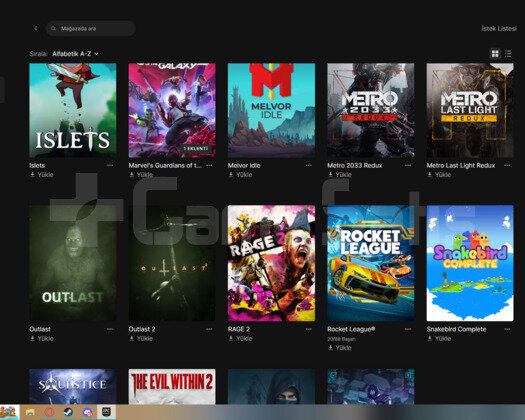Screen dimensions: 525x420
Task: Click the 'Islets' title text
Action: point(37,165)
